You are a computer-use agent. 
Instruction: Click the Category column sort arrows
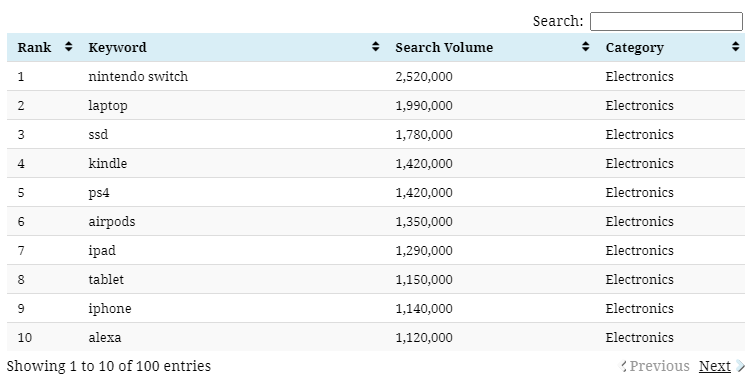click(x=735, y=47)
